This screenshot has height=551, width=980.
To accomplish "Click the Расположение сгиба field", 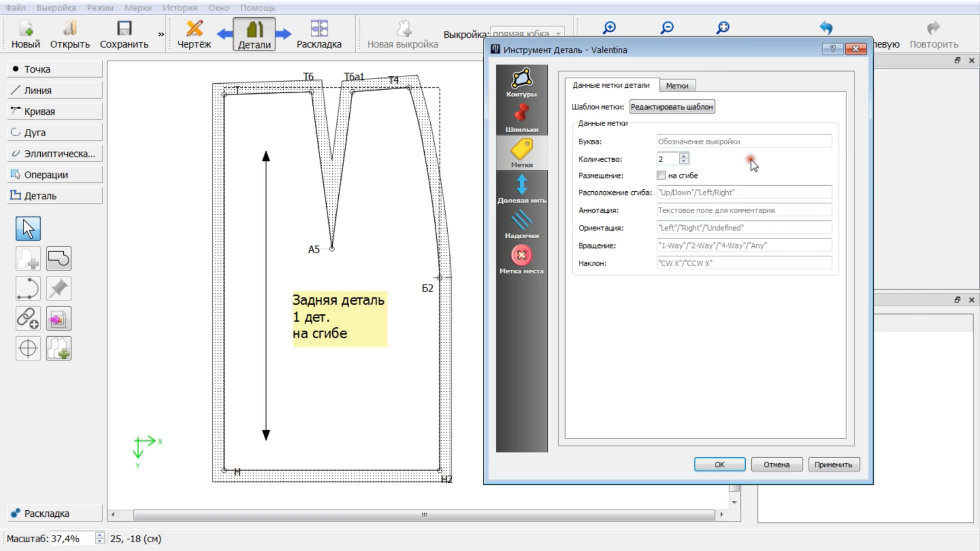I will coord(744,192).
